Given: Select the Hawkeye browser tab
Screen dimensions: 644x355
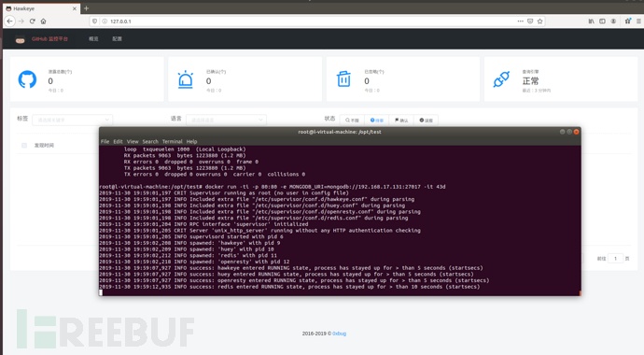Looking at the screenshot, I should pyautogui.click(x=41, y=8).
